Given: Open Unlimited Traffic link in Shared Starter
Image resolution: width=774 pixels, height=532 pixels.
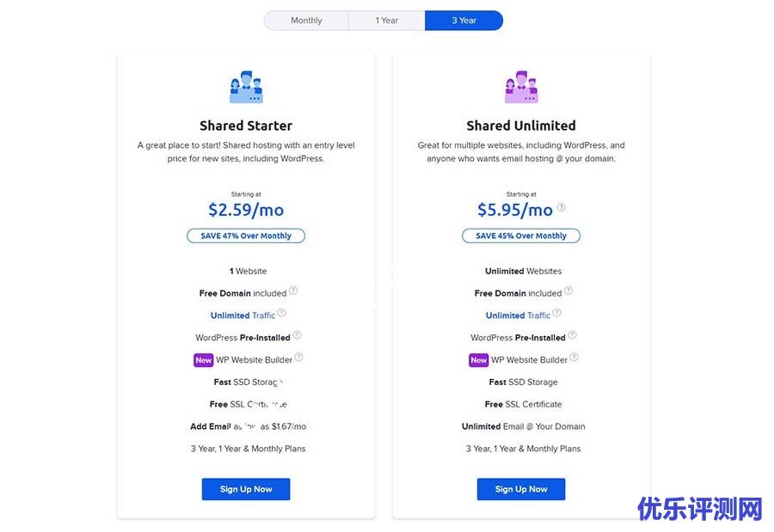Looking at the screenshot, I should [243, 315].
